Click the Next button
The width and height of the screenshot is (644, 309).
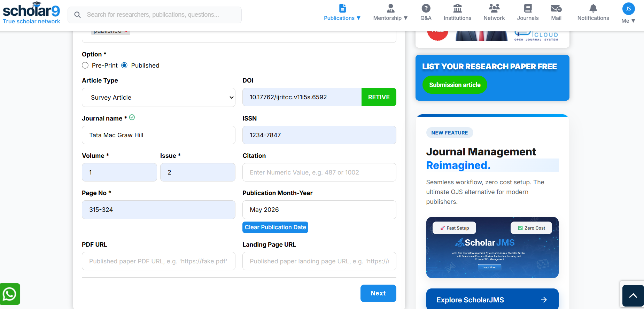(378, 293)
